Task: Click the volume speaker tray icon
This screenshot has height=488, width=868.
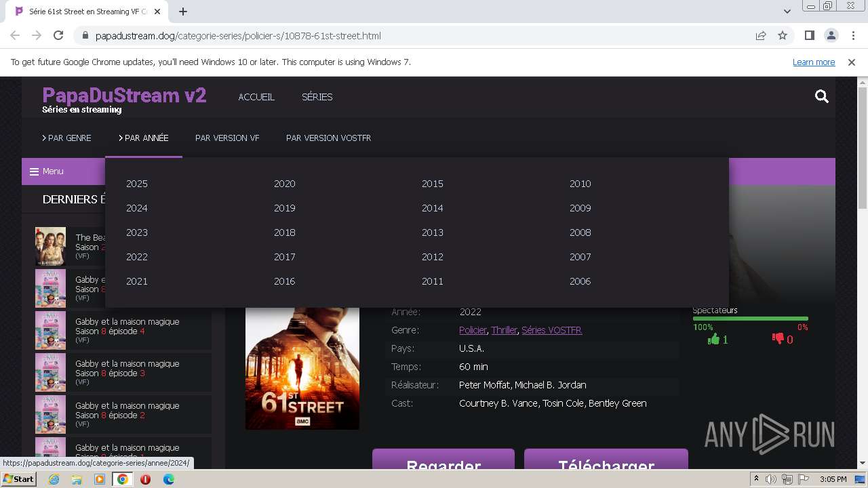Action: [771, 479]
